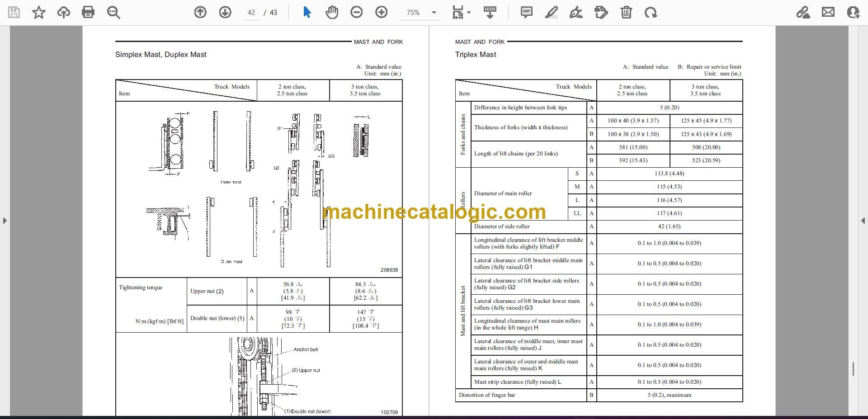Click the 'Triplex Mast' heading
The height and width of the screenshot is (419, 868).
tap(476, 54)
